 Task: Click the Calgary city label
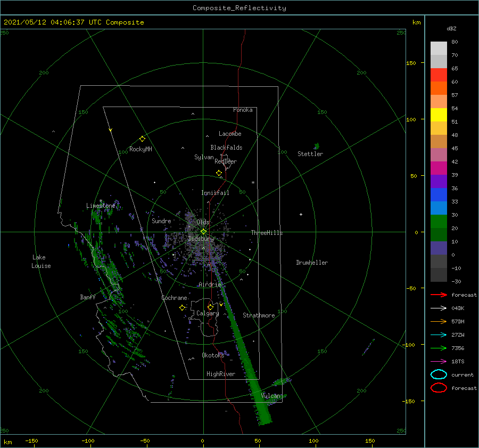tap(208, 313)
